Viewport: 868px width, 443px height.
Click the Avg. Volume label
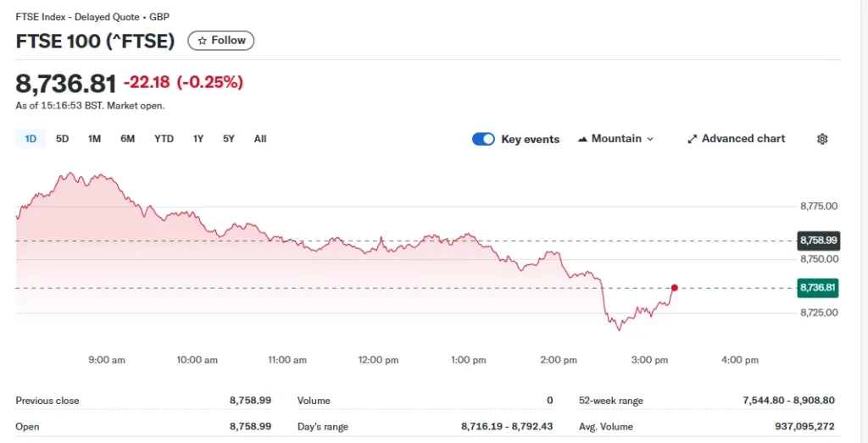click(x=605, y=427)
